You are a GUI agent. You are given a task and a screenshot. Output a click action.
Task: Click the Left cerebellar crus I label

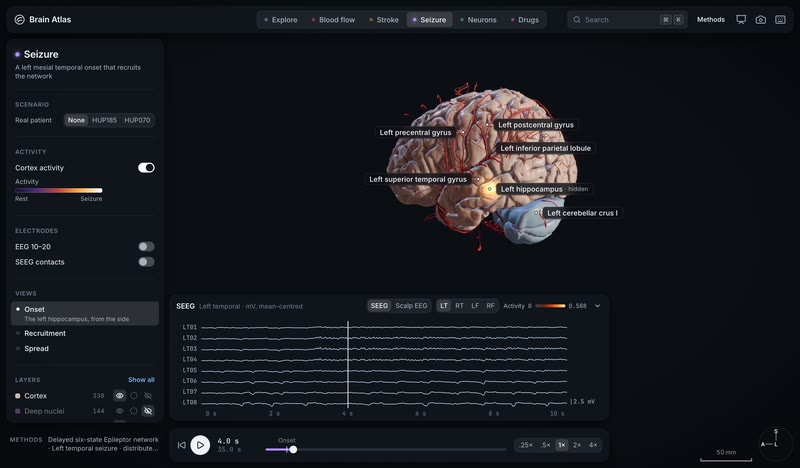click(x=582, y=213)
